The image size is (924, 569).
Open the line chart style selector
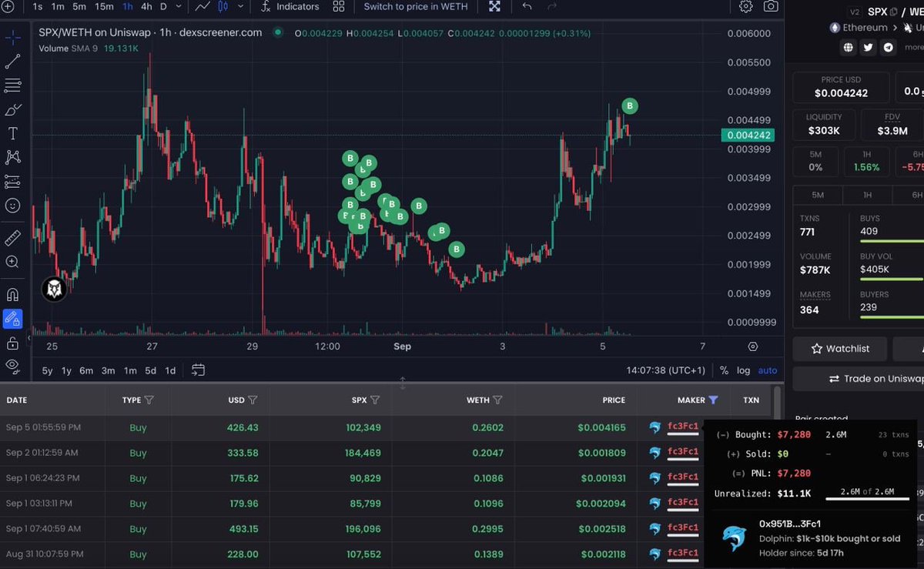pos(203,7)
